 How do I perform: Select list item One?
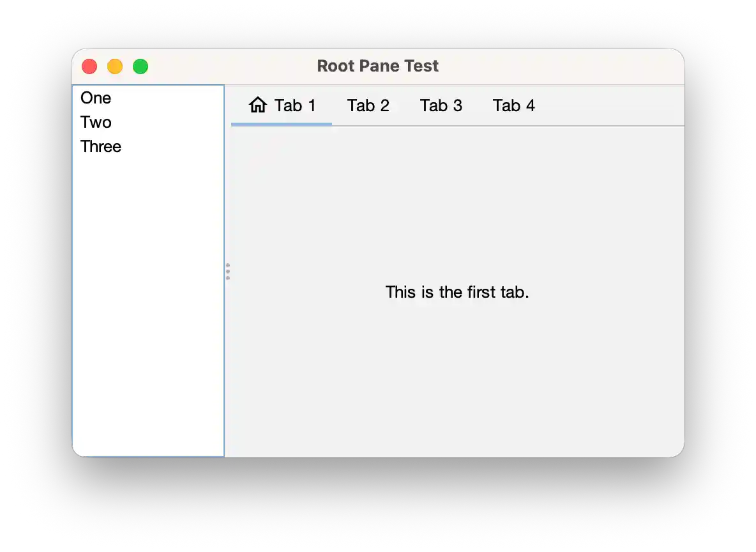tap(96, 98)
